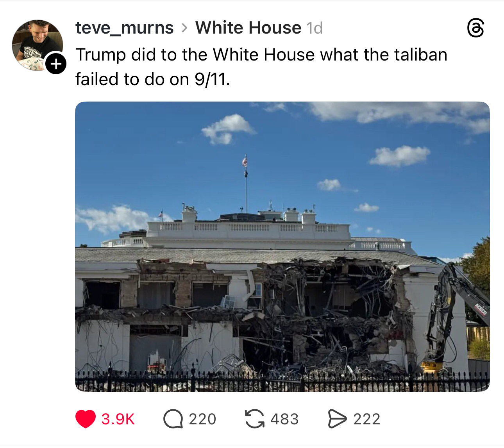The width and height of the screenshot is (504, 448).
Task: Open comments via speech bubble icon
Action: coord(173,419)
